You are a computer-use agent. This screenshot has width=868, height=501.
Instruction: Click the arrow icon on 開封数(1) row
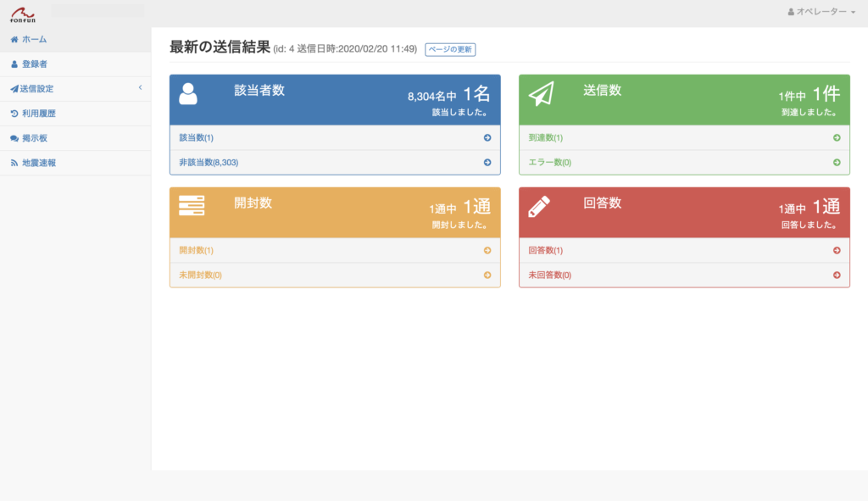487,250
